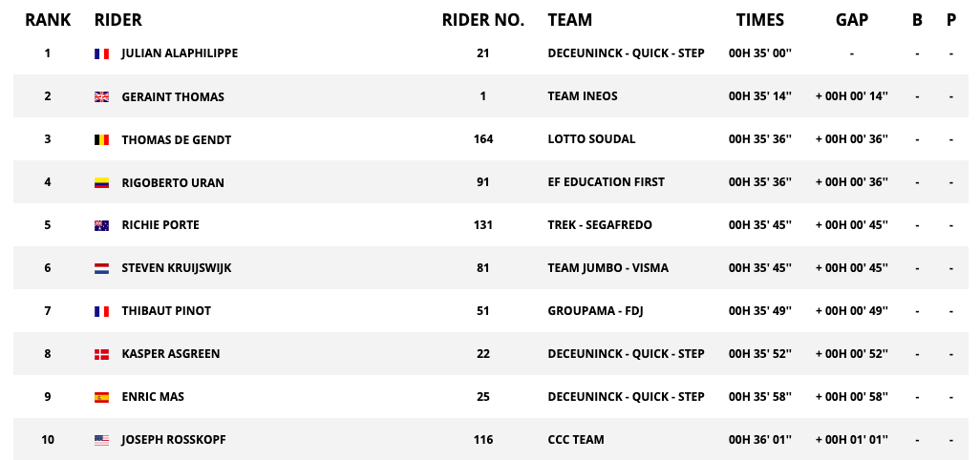Click the British flag next to Geraint Thomas
The height and width of the screenshot is (460, 980).
102,96
